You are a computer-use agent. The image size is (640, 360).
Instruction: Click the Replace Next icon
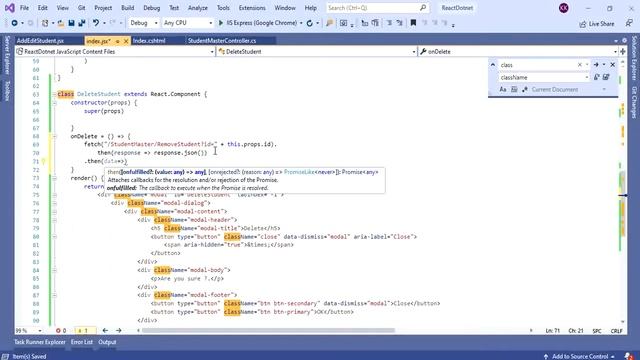597,77
